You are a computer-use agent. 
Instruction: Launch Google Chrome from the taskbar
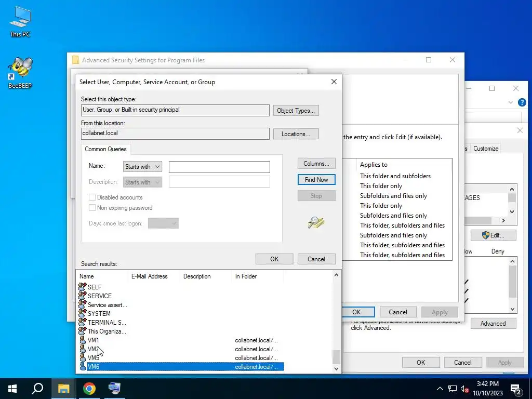(x=89, y=389)
